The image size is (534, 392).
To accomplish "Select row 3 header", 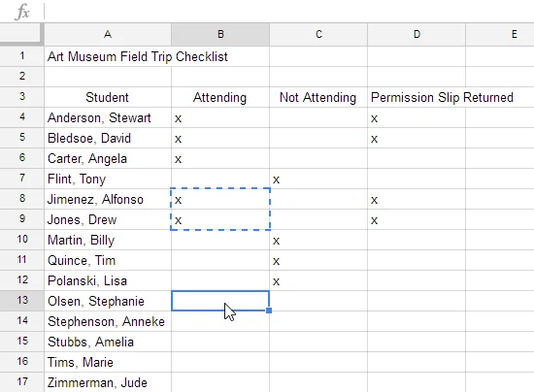I will (x=22, y=97).
